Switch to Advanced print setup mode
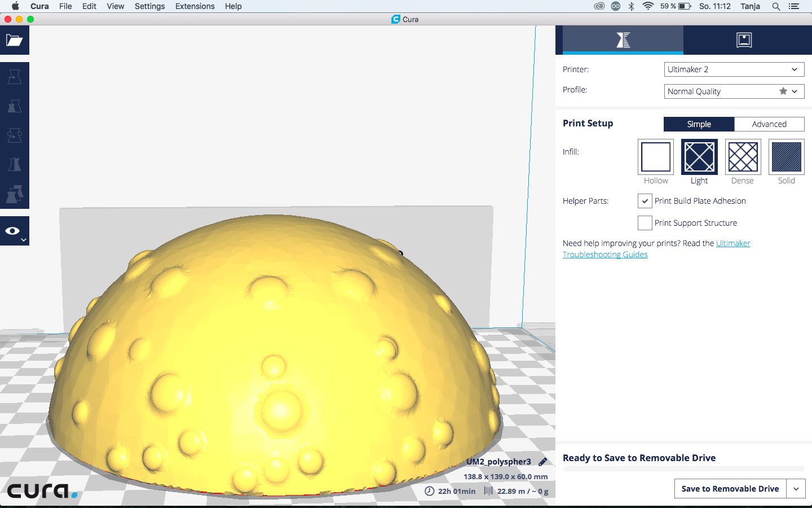 click(769, 124)
